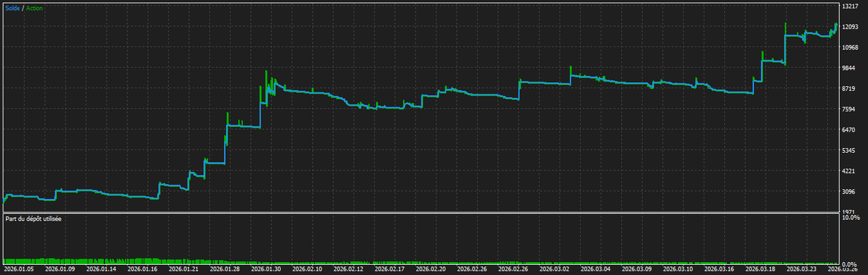
Task: Select the 4221 axis value
Action: [x=850, y=172]
